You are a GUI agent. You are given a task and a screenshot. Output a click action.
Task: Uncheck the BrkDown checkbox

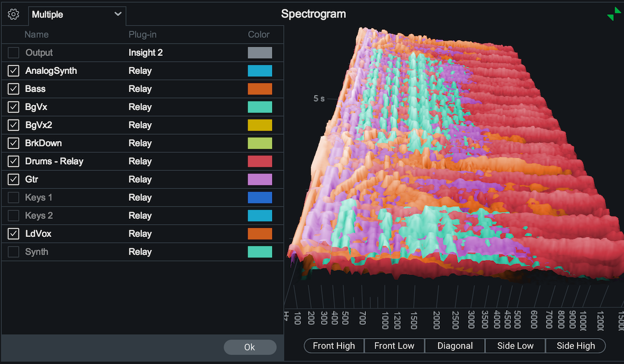[14, 143]
